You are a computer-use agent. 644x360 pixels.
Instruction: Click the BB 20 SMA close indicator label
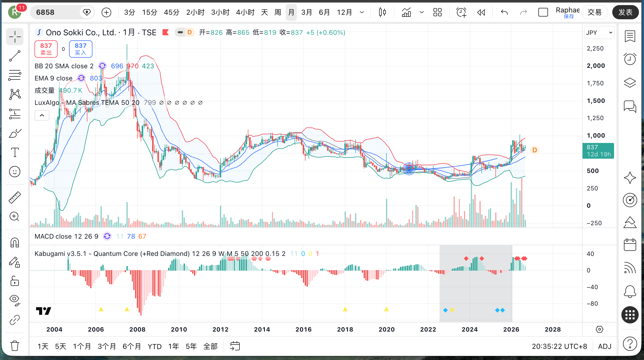click(x=64, y=66)
